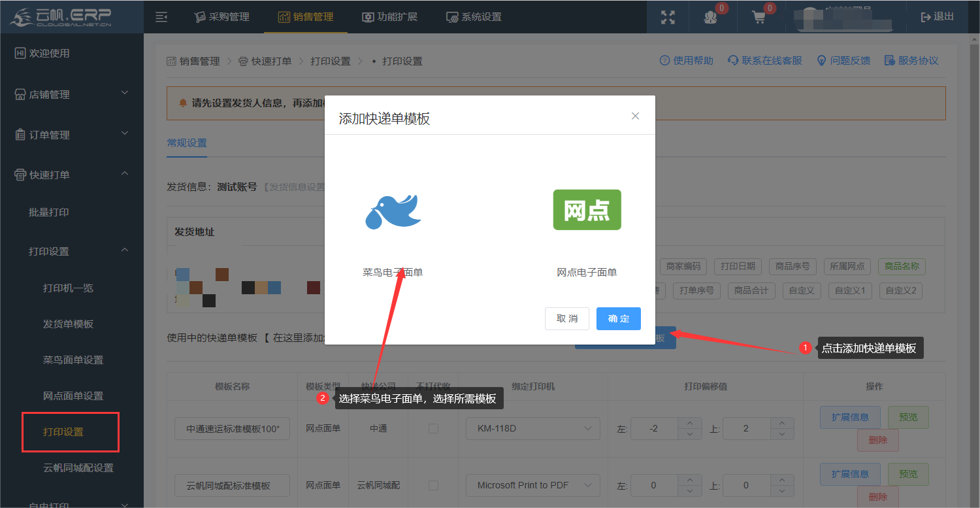
Task: Click 打印日期 field tag
Action: point(738,266)
